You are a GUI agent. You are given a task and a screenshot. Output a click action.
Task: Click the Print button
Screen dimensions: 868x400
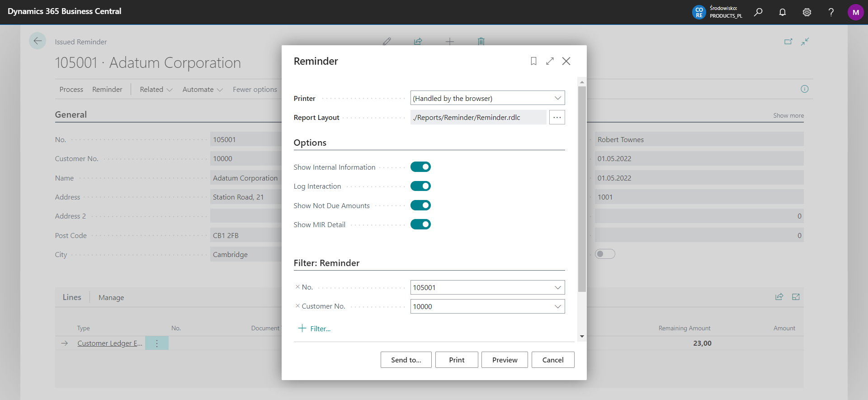click(457, 360)
